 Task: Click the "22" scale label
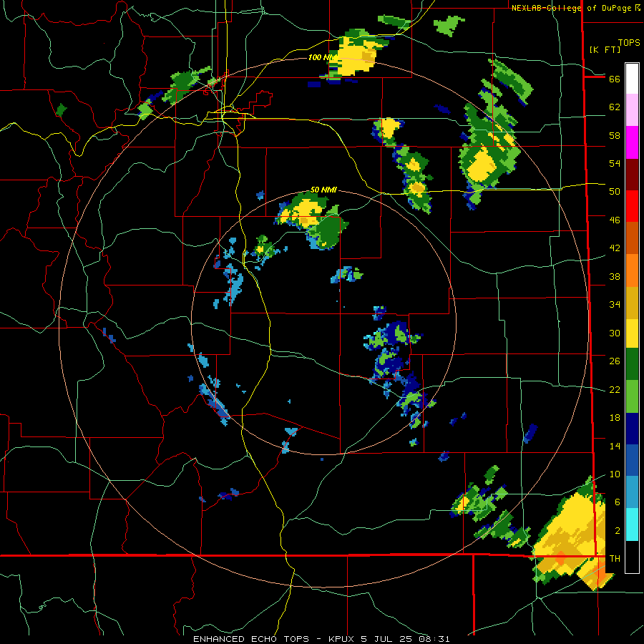click(x=615, y=389)
